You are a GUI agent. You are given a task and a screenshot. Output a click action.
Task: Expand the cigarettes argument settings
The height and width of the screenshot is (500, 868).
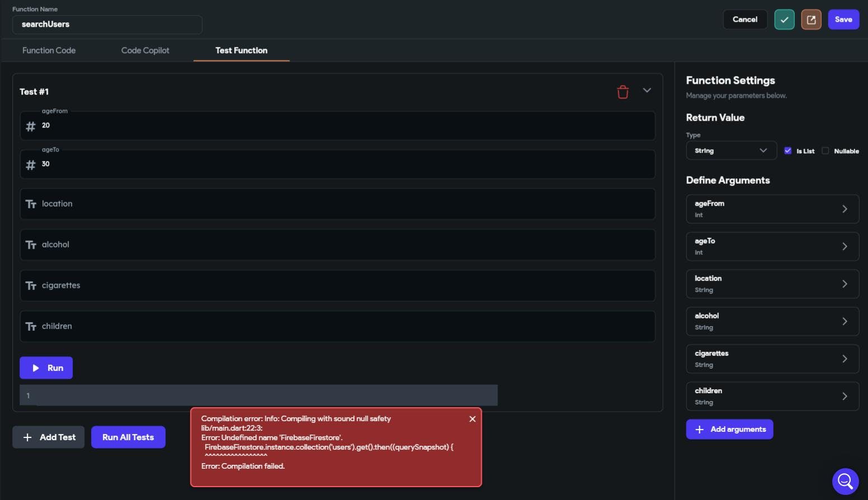click(772, 359)
